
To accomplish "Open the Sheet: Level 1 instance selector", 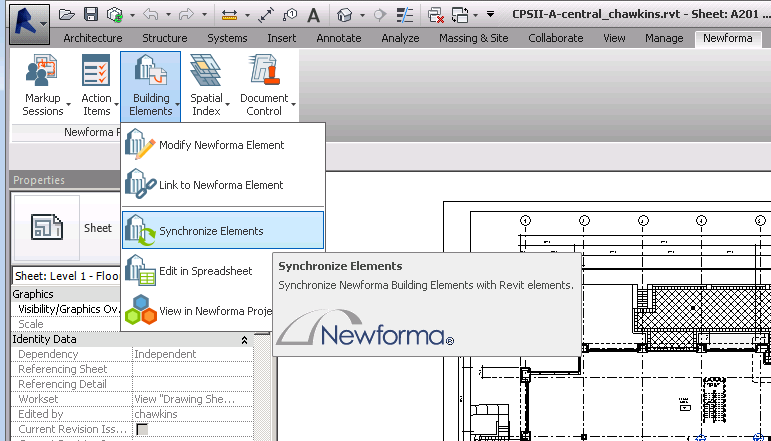I will (66, 276).
